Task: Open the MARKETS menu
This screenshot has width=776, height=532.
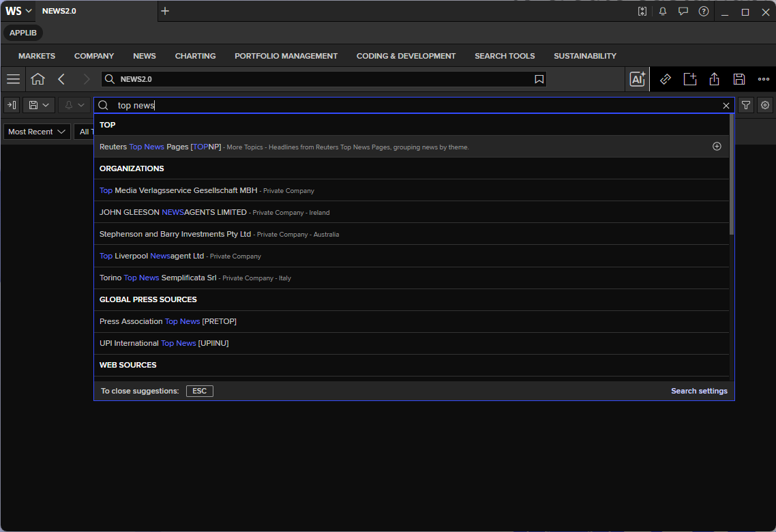Action: (37, 56)
